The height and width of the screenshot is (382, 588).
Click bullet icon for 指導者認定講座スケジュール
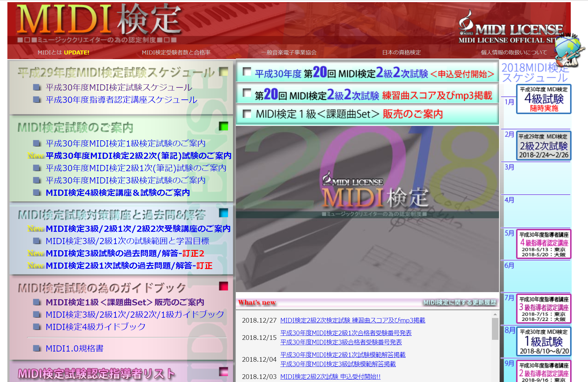click(37, 100)
